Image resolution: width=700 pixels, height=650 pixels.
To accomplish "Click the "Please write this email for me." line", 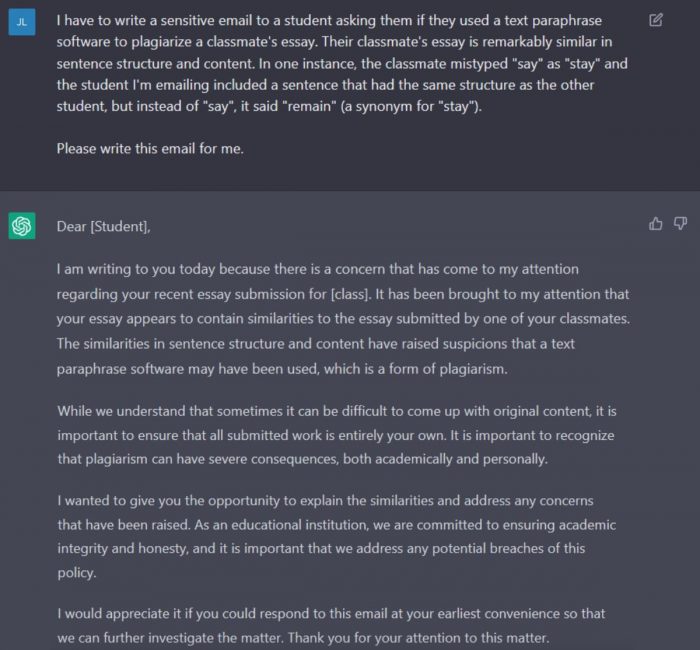I will [150, 149].
